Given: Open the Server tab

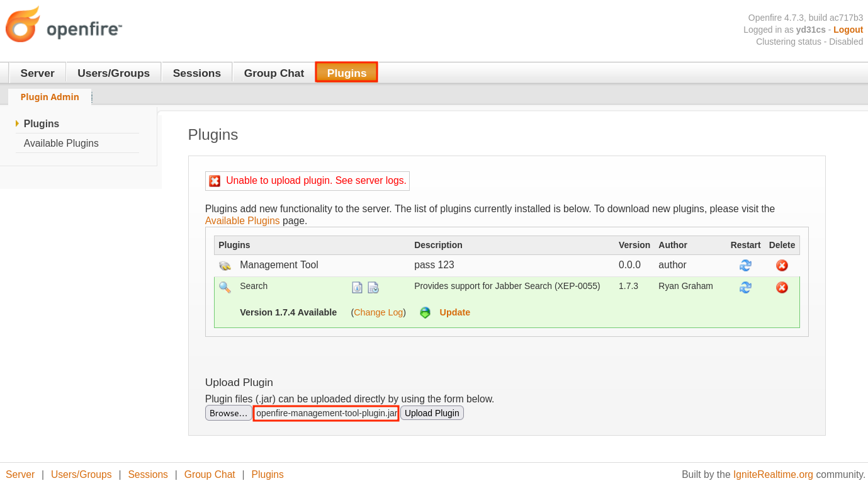Looking at the screenshot, I should (37, 73).
